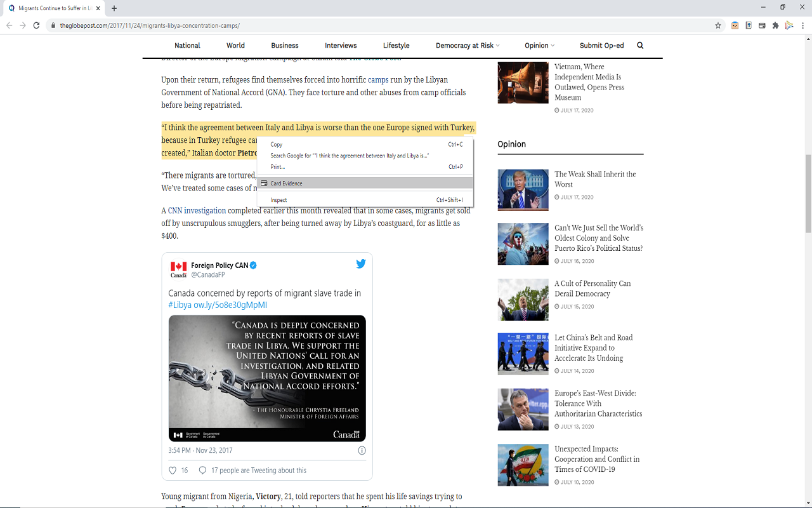This screenshot has height=508, width=812.
Task: Click the card-shaped extension icon in the toolbar
Action: coord(762,25)
